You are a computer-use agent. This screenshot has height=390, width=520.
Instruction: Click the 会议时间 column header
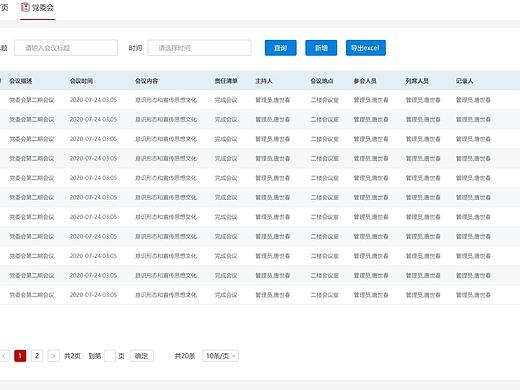pos(81,81)
